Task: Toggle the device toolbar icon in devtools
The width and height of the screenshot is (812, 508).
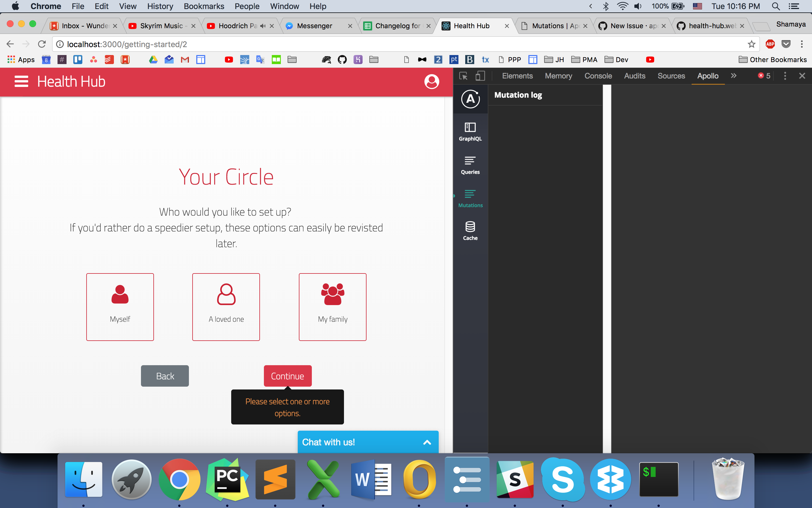Action: coord(480,76)
